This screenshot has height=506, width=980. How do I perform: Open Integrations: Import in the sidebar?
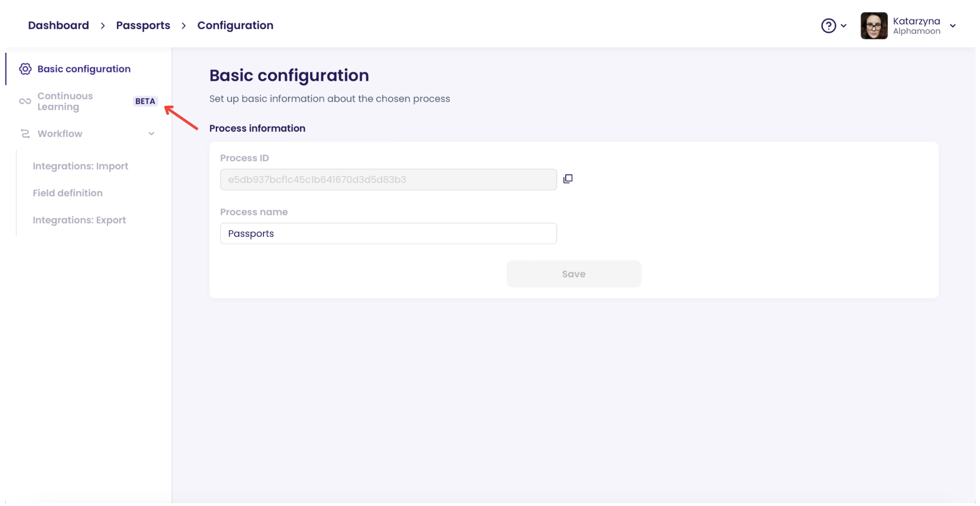(80, 166)
